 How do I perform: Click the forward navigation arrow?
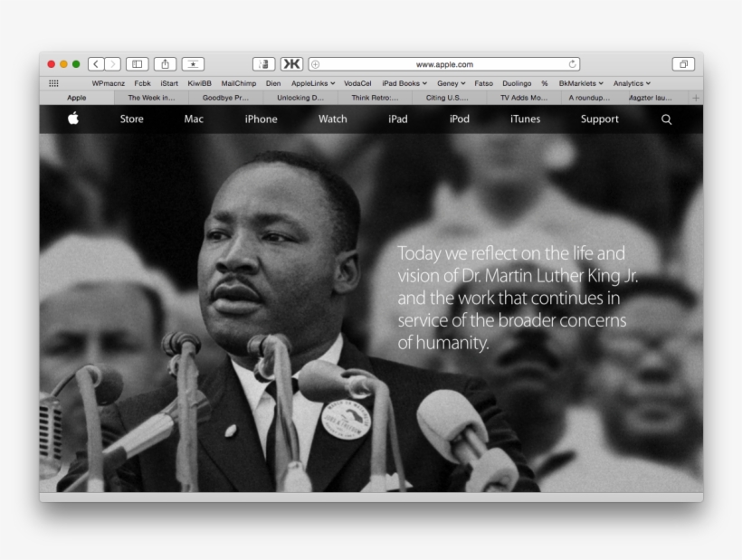111,63
